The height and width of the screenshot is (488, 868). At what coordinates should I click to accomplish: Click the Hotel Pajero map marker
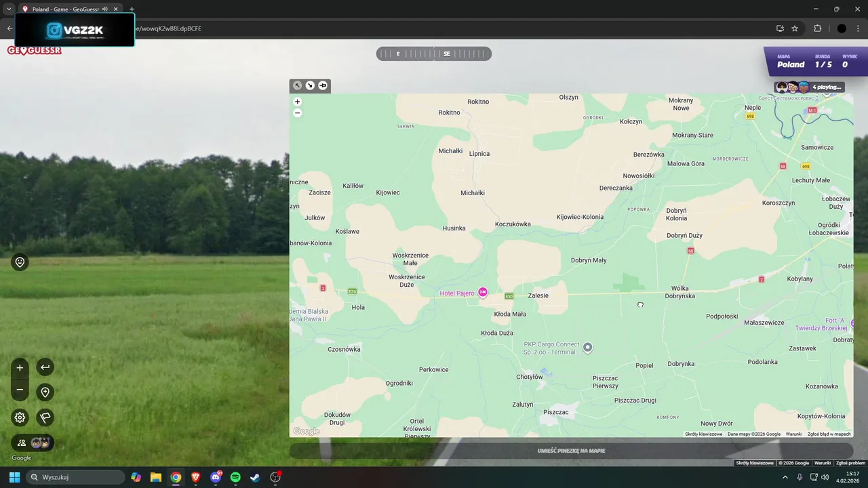[x=483, y=292]
